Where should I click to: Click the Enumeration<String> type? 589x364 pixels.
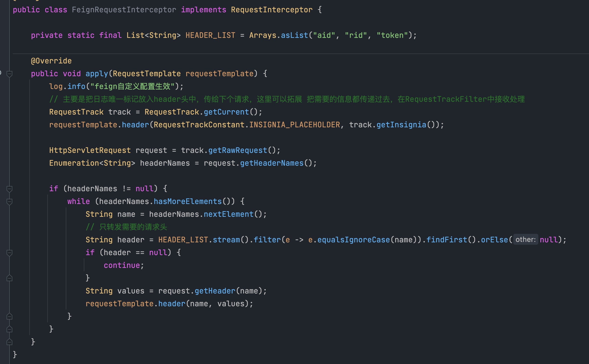point(92,163)
